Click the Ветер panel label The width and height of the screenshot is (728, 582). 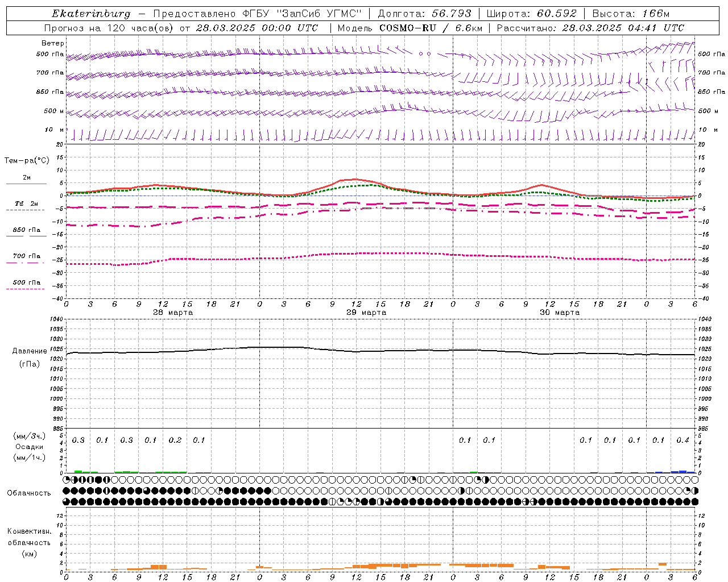click(x=53, y=43)
